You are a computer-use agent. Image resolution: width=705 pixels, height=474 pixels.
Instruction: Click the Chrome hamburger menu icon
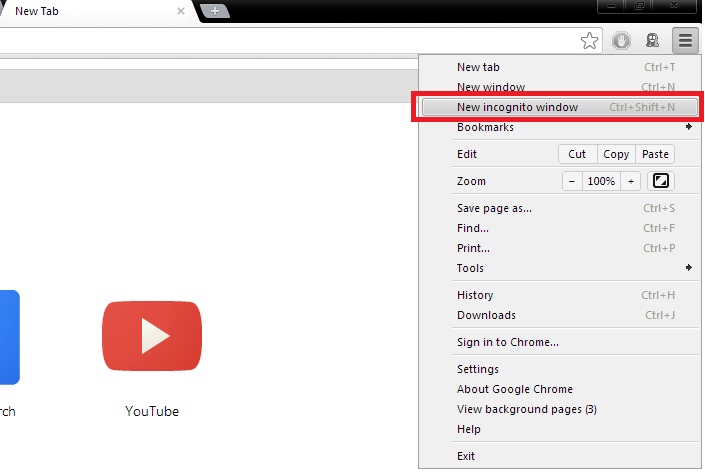[x=684, y=41]
